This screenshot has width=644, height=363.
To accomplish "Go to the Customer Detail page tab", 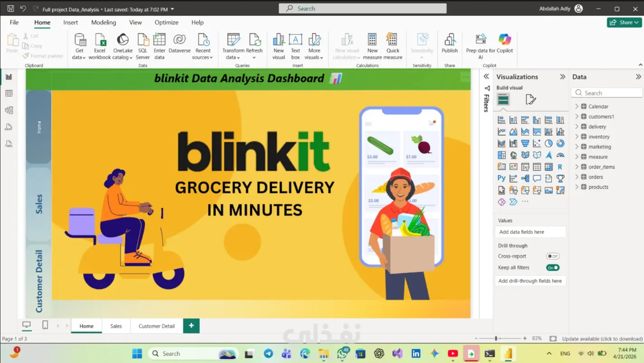I will (156, 326).
